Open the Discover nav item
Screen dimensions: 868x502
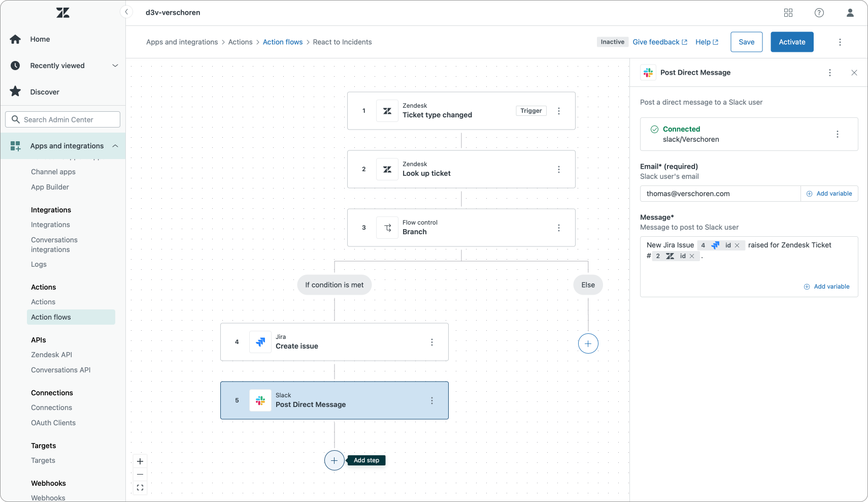tap(63, 92)
